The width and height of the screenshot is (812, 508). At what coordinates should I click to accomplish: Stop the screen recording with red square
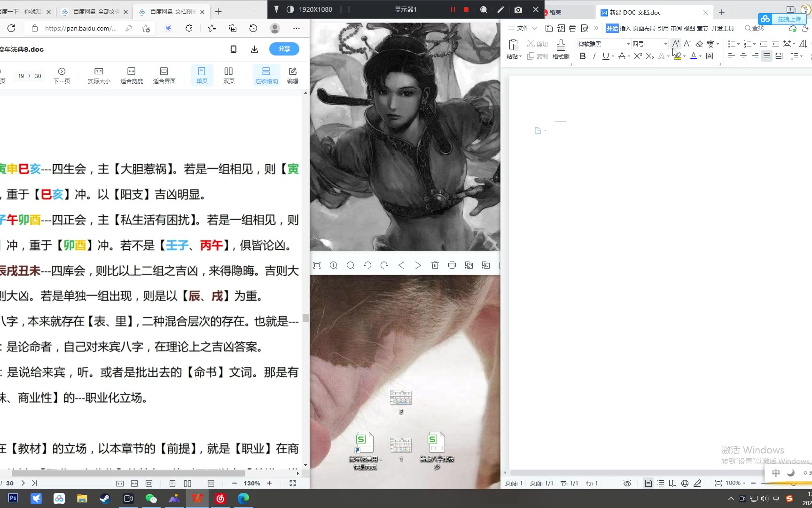pyautogui.click(x=466, y=9)
